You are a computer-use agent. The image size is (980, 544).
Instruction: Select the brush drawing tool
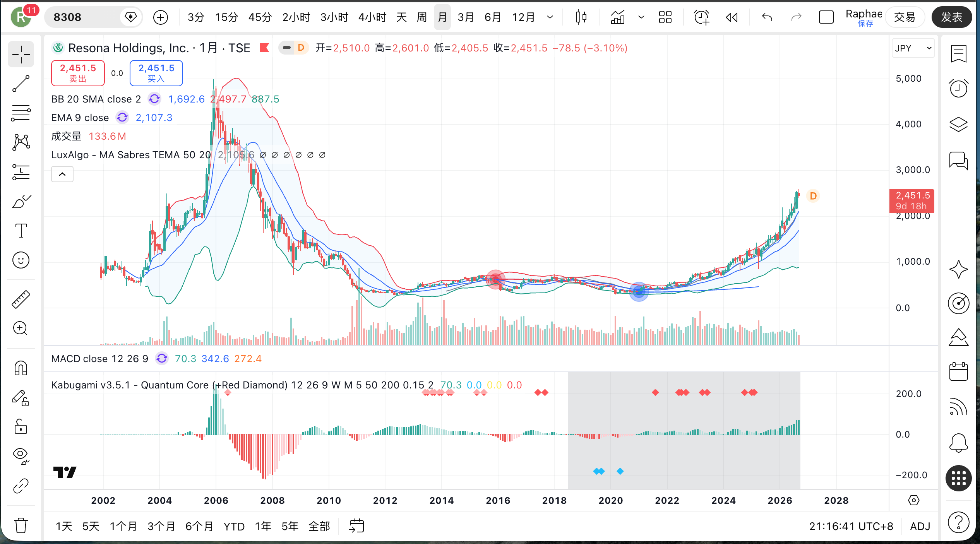pyautogui.click(x=21, y=202)
